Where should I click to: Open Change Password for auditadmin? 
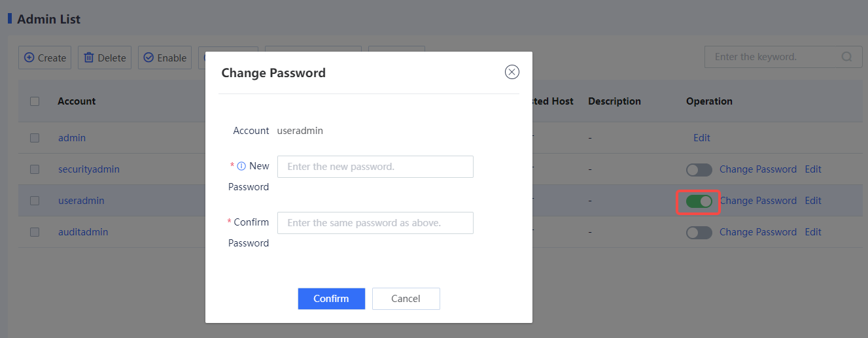click(758, 232)
